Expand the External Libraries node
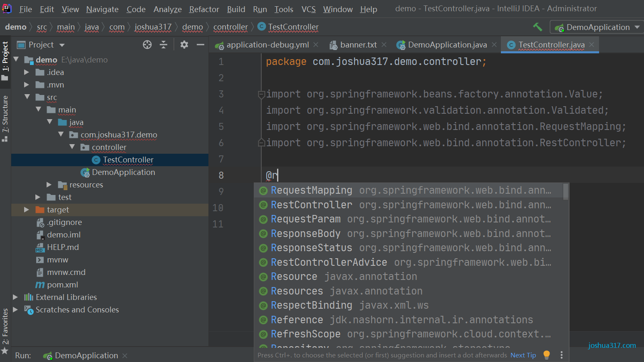Viewport: 644px width, 362px height. pos(15,297)
